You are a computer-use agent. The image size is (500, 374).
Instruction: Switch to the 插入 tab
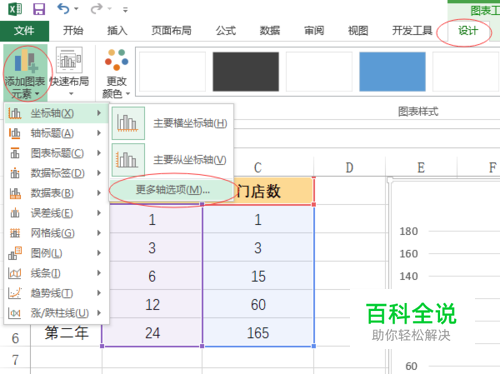tap(117, 31)
